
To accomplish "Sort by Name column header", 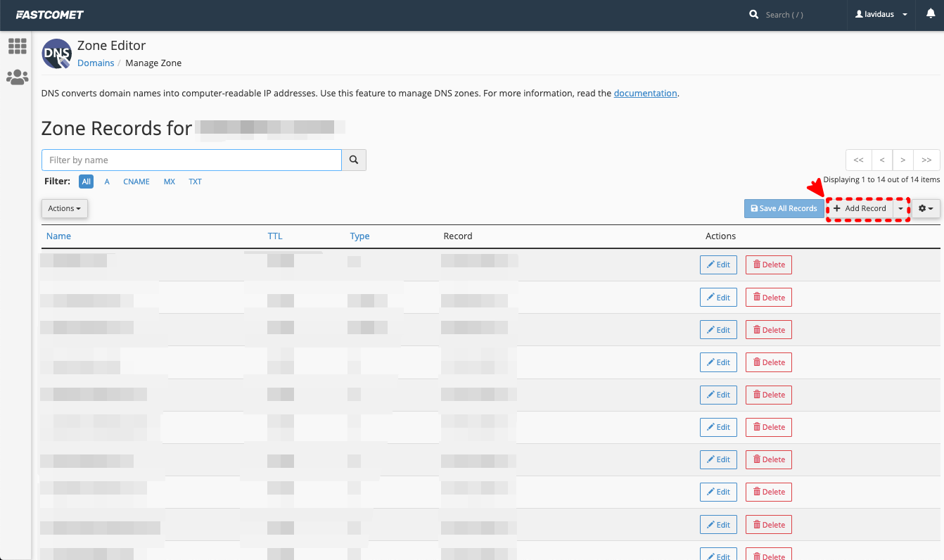I will point(58,236).
